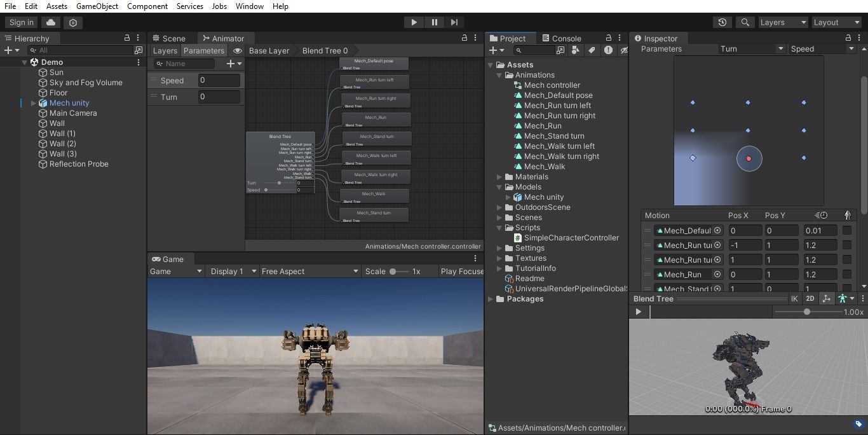Image resolution: width=868 pixels, height=435 pixels.
Task: Switch to the Console tab
Action: pos(560,38)
